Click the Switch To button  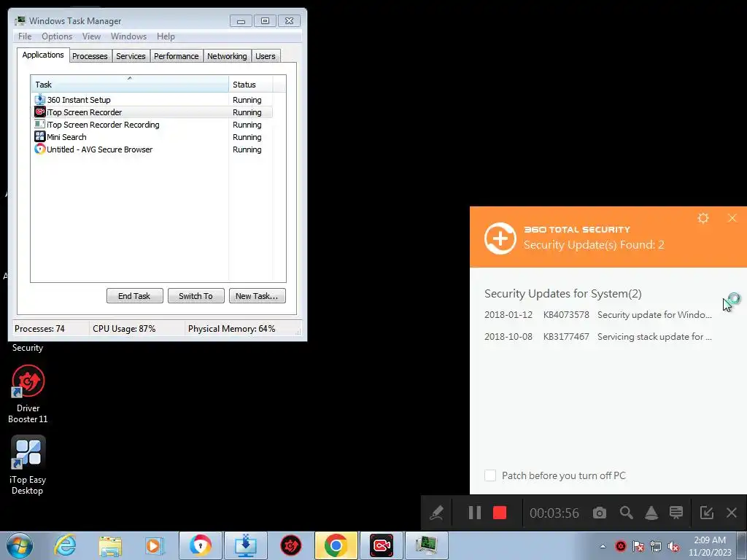[x=196, y=296]
